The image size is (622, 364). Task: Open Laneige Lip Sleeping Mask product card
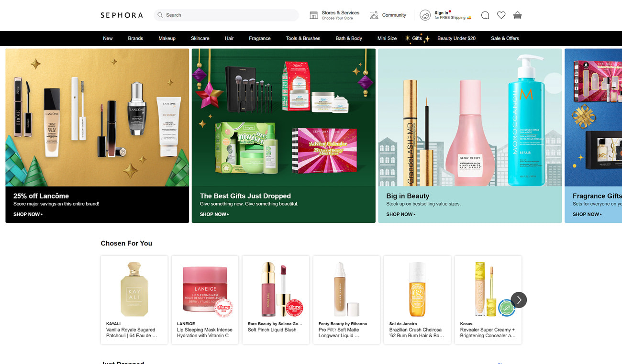(x=205, y=300)
